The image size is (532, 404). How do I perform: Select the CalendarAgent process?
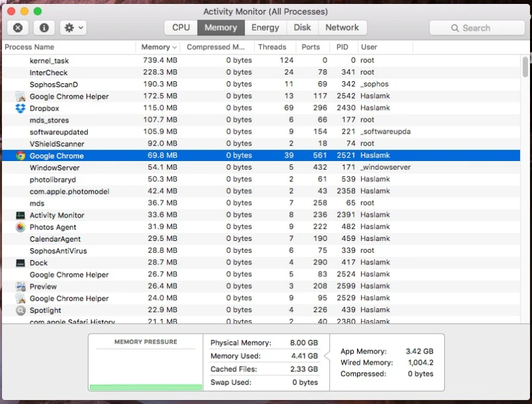261,239
